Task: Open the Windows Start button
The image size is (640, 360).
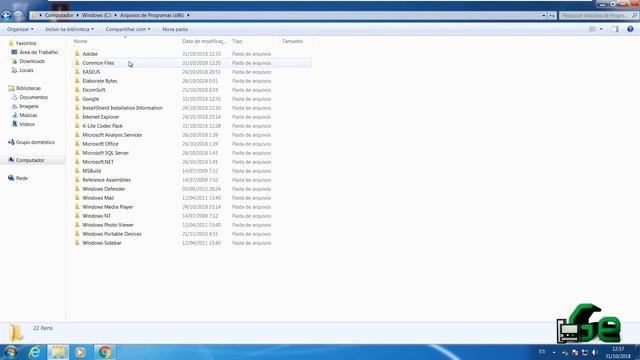Action: pyautogui.click(x=10, y=352)
